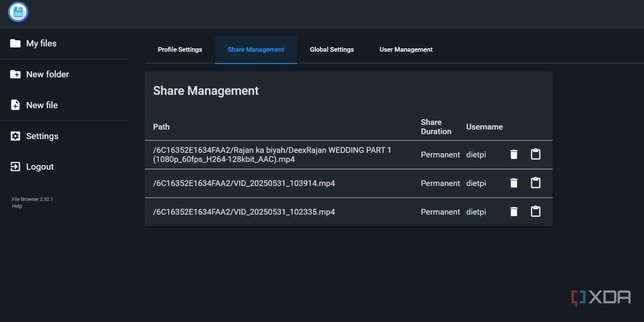
Task: Click the Share Management heading
Action: (206, 91)
